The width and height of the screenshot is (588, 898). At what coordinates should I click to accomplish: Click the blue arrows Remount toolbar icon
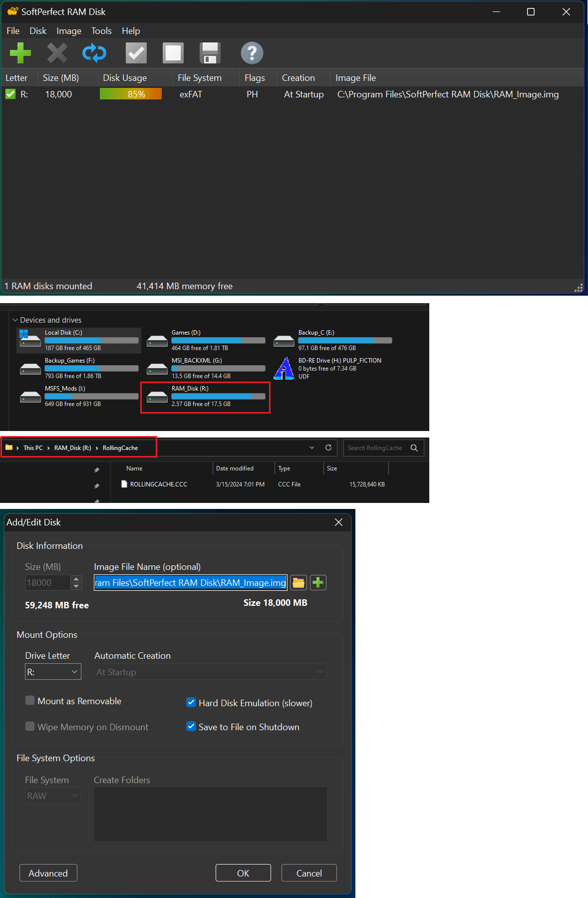click(94, 53)
